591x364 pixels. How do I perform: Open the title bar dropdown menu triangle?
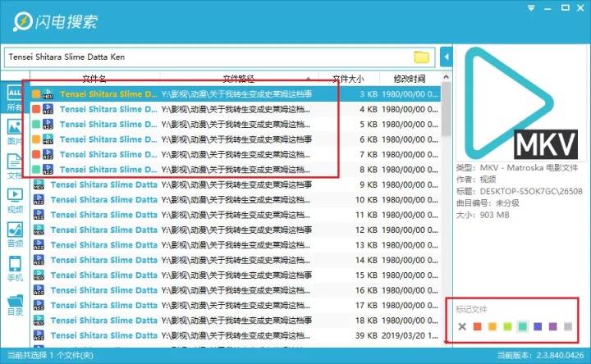531,8
